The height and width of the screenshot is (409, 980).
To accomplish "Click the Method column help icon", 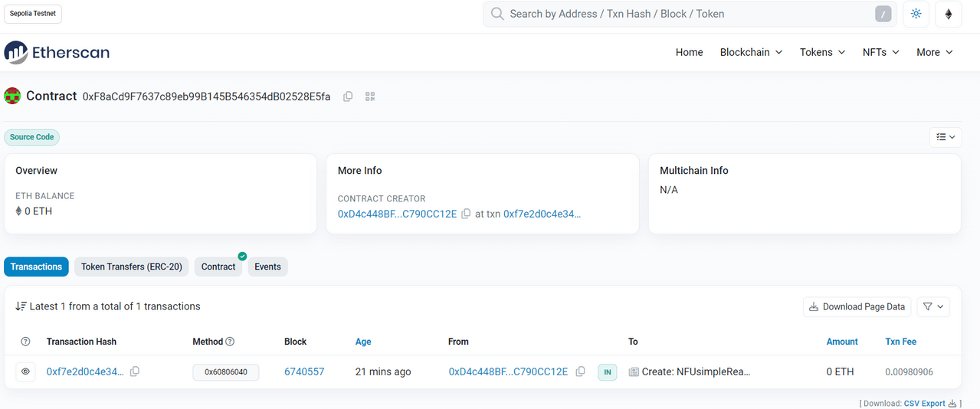I will click(230, 342).
